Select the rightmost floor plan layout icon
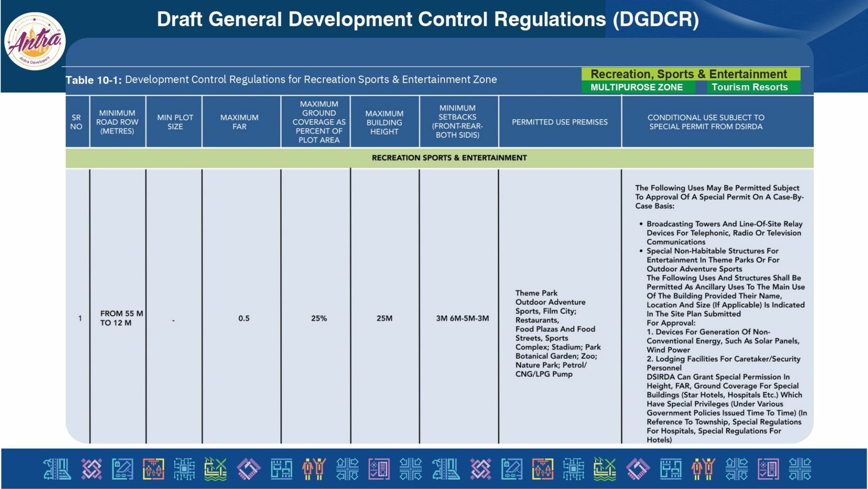Image resolution: width=868 pixels, height=489 pixels. 671,469
